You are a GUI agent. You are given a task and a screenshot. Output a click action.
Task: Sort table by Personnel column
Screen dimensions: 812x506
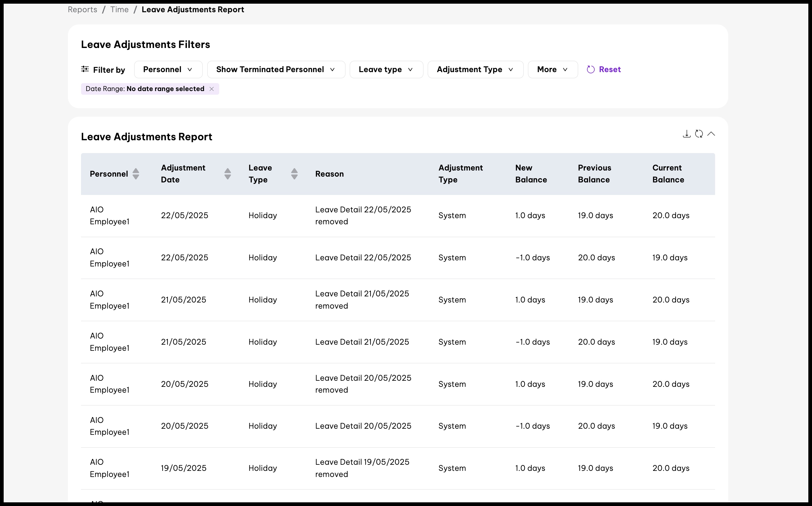click(x=136, y=174)
